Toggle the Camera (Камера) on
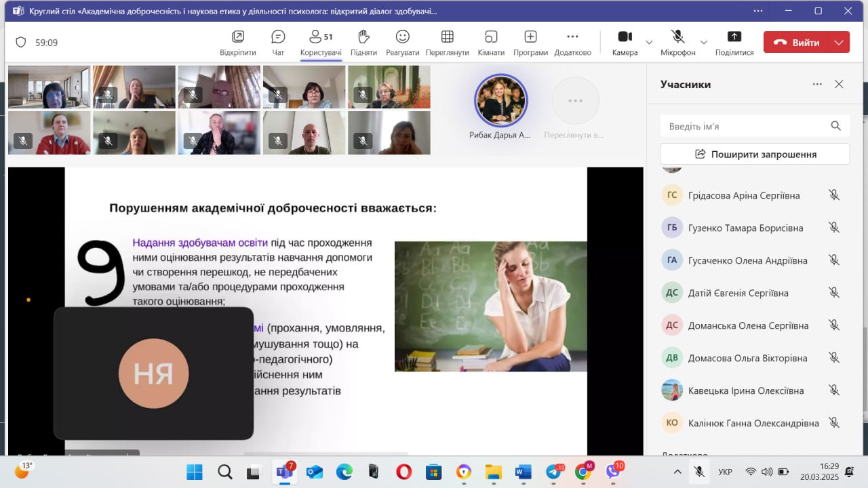This screenshot has width=868, height=488. click(x=625, y=37)
